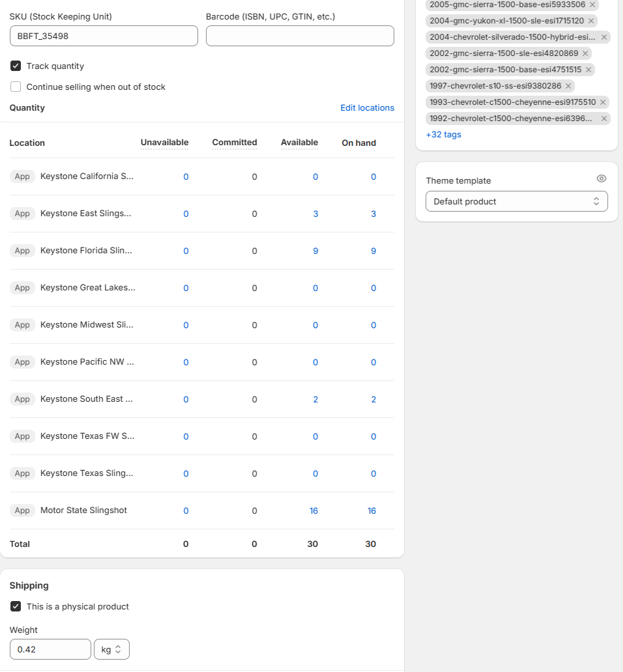The width and height of the screenshot is (623, 672).
Task: Click the On hand column header
Action: (359, 143)
